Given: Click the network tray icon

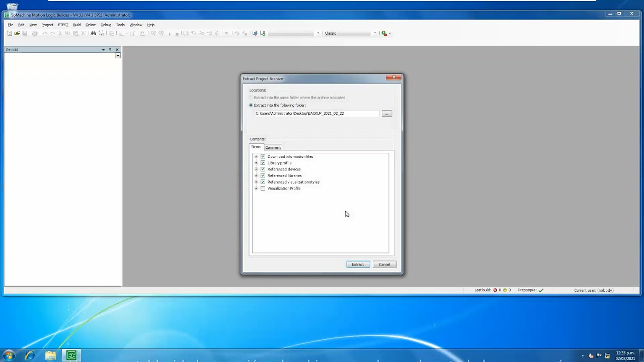Looking at the screenshot, I should [607, 356].
